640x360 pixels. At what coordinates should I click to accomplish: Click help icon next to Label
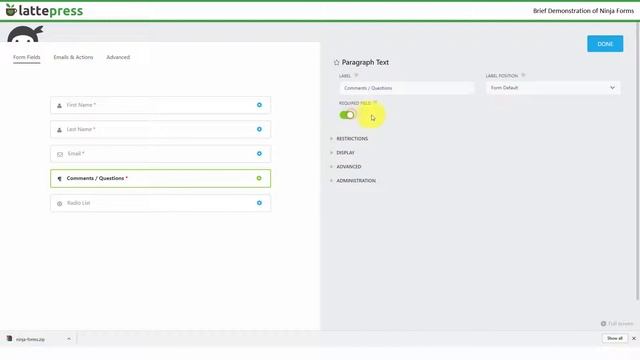click(x=356, y=76)
